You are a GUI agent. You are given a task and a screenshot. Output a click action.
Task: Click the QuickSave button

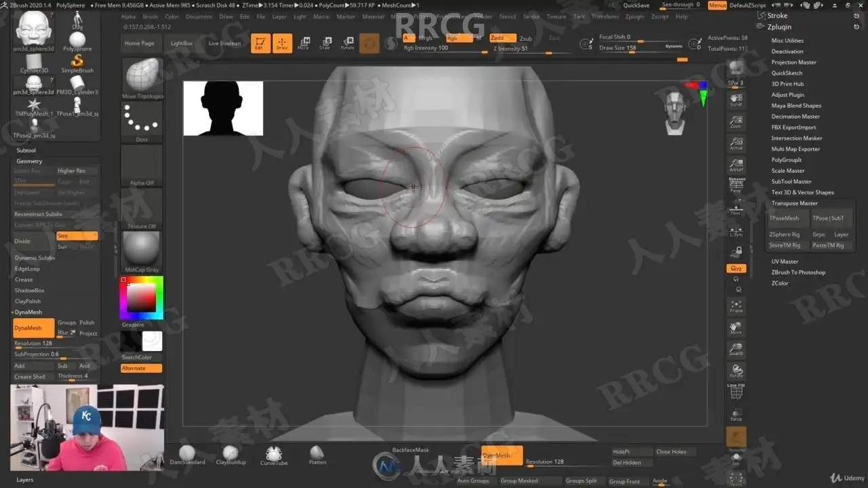pyautogui.click(x=636, y=5)
